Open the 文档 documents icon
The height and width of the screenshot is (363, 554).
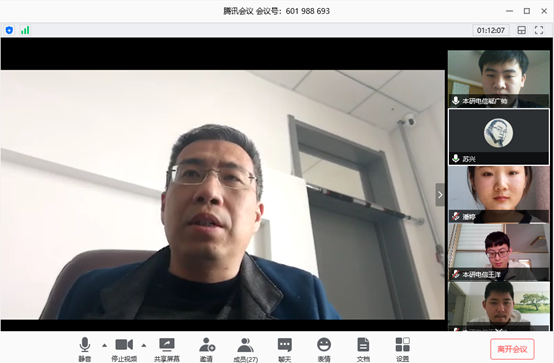click(363, 349)
